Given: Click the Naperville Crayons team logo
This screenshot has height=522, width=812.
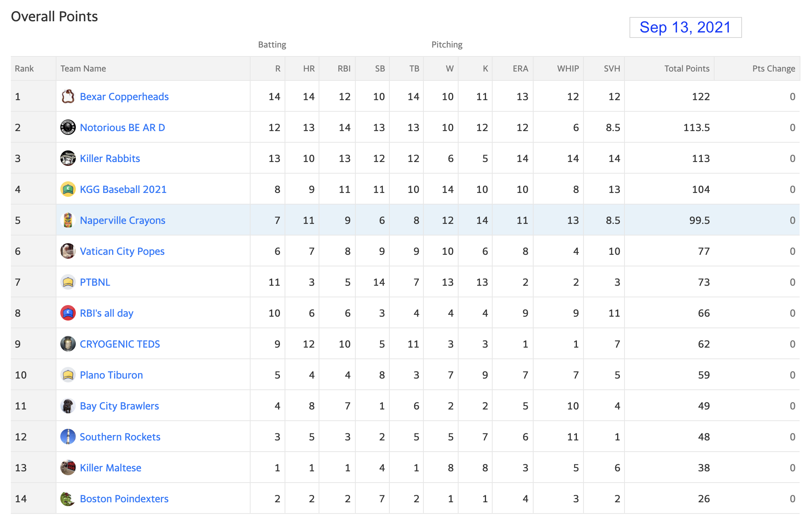Looking at the screenshot, I should [68, 220].
